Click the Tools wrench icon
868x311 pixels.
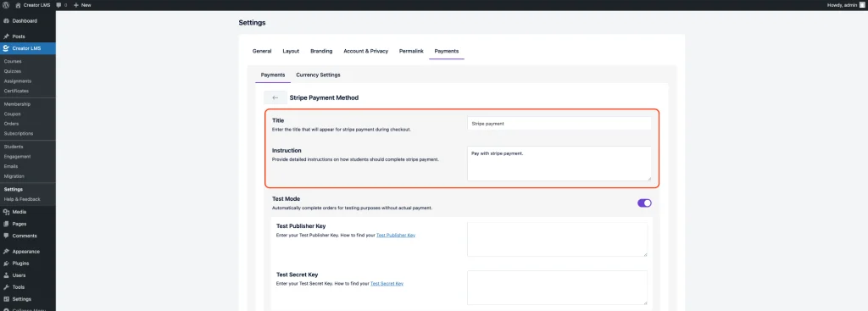coord(6,287)
